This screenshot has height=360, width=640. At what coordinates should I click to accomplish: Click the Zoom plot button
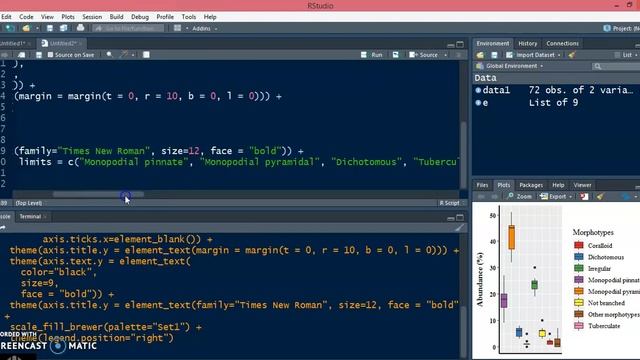pyautogui.click(x=519, y=196)
